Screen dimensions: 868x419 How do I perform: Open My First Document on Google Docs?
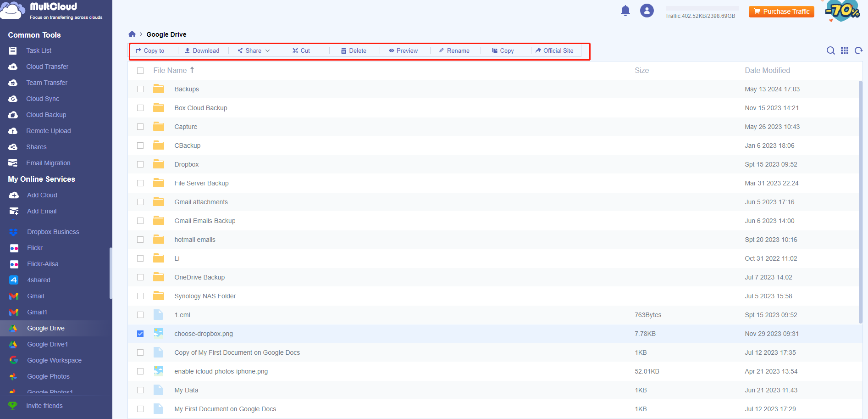point(225,409)
